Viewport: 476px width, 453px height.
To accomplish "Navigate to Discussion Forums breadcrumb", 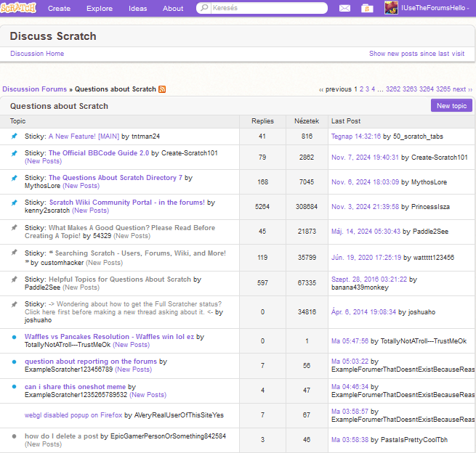I will click(34, 89).
